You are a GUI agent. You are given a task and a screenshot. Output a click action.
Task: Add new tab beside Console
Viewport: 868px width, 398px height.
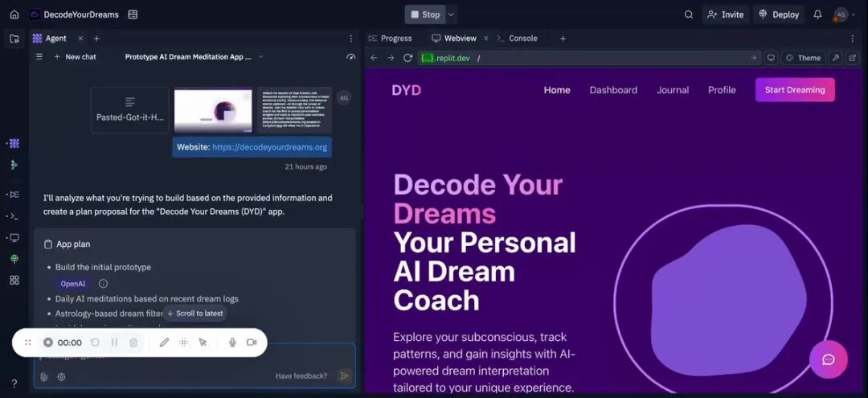tap(563, 39)
